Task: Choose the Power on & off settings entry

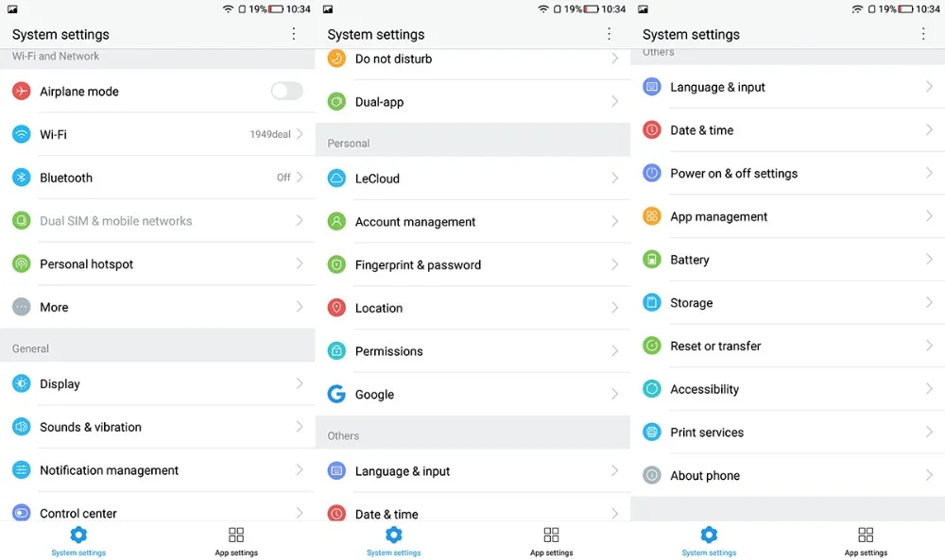Action: [x=733, y=174]
